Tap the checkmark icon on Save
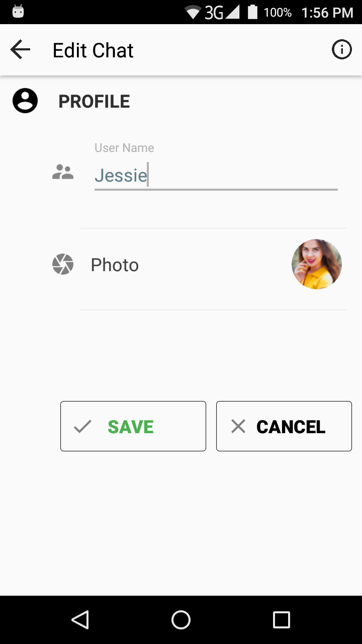The image size is (362, 644). point(82,427)
